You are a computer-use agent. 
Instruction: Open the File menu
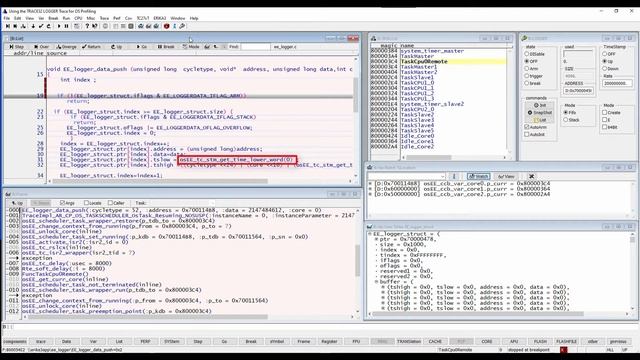(7, 18)
